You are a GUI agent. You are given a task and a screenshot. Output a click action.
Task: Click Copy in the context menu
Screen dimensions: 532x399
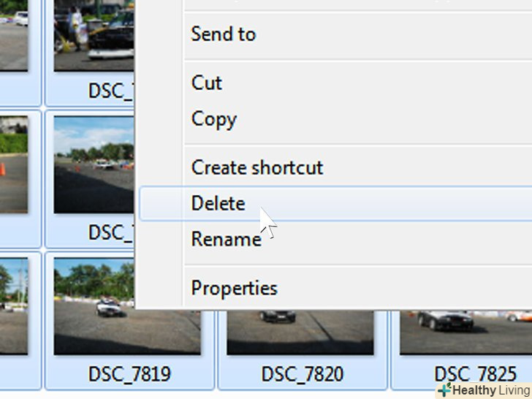click(213, 119)
